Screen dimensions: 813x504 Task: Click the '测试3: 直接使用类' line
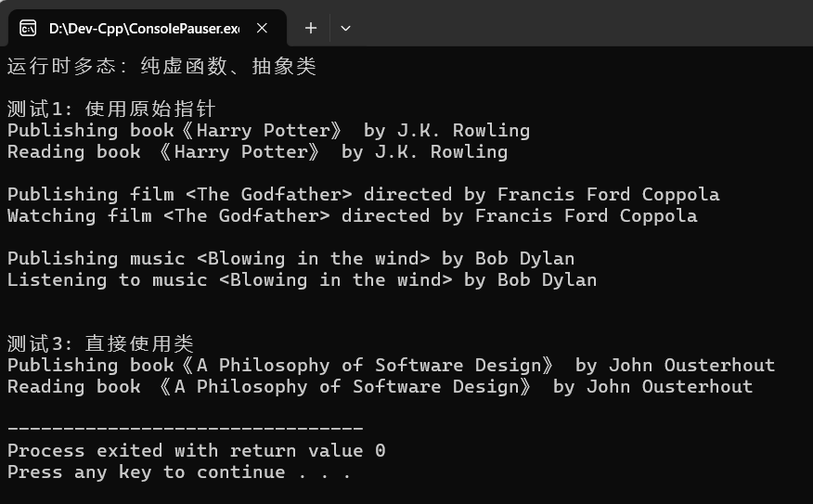(x=100, y=343)
